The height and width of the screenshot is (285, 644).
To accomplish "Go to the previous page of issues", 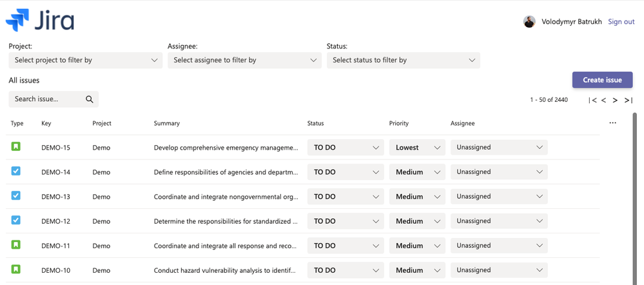I will click(604, 100).
